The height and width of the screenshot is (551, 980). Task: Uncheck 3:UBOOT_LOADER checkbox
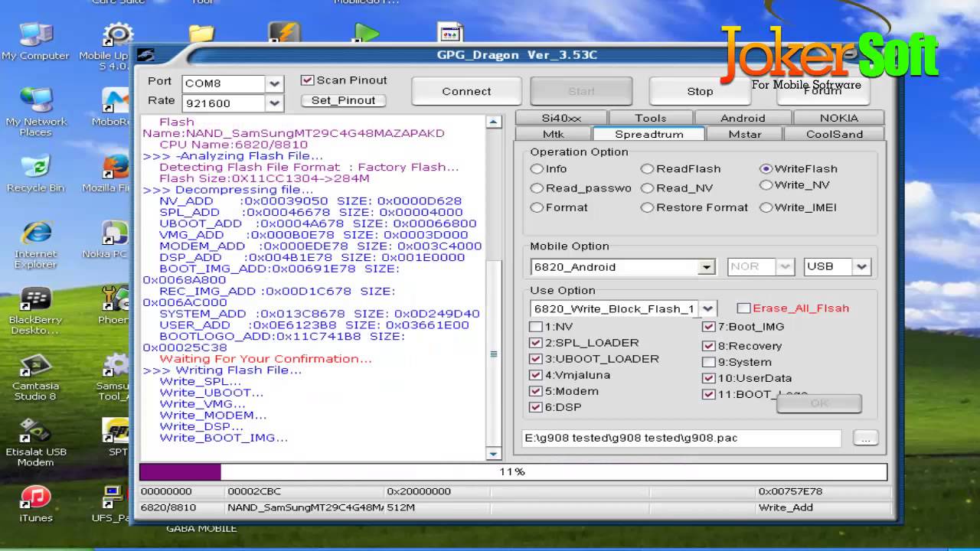tap(536, 359)
